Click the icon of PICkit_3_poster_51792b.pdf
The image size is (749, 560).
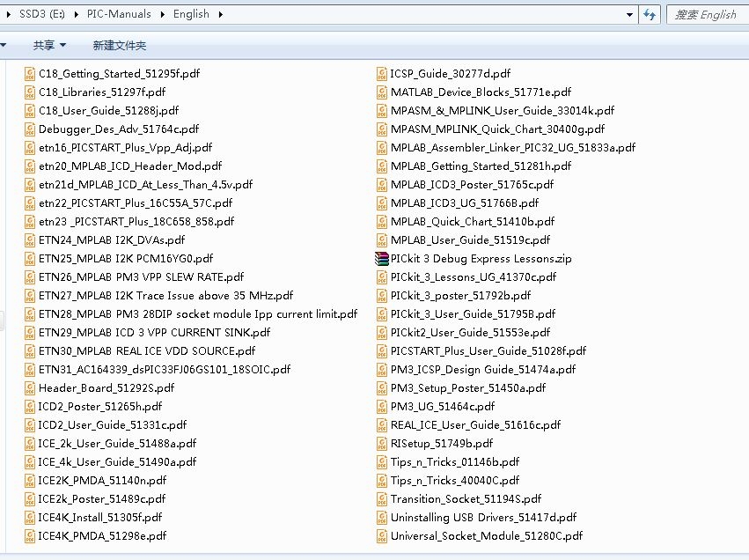point(382,296)
